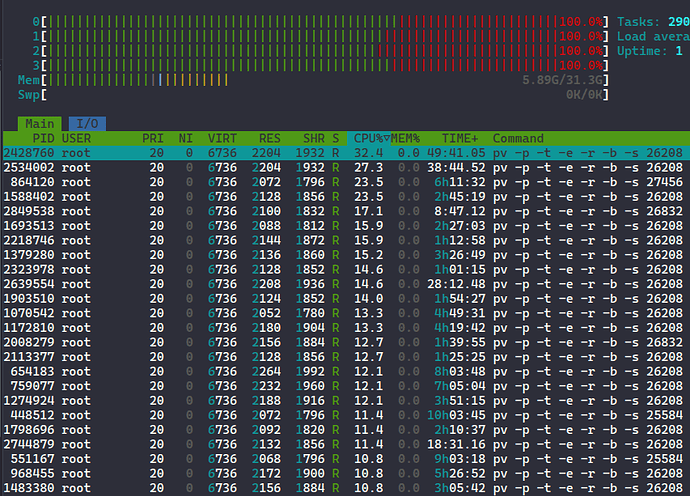Click the Uptime text

650,51
